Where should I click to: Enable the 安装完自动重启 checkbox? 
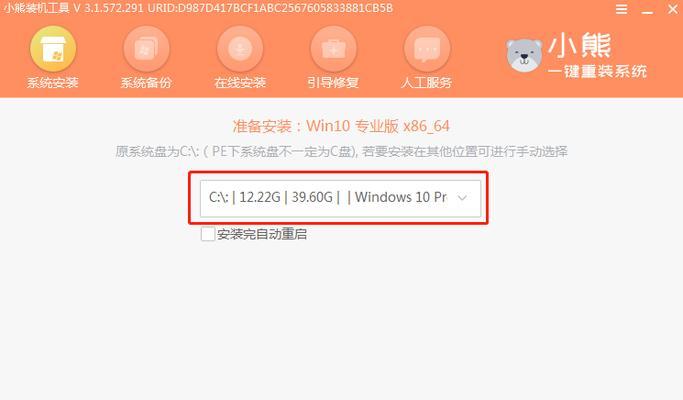pyautogui.click(x=208, y=234)
